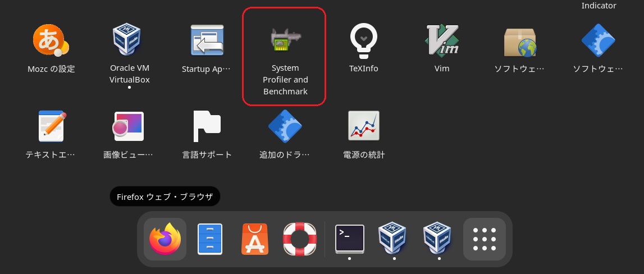The height and width of the screenshot is (274, 644).
Task: Switch to Terminal in the dock
Action: [x=350, y=239]
